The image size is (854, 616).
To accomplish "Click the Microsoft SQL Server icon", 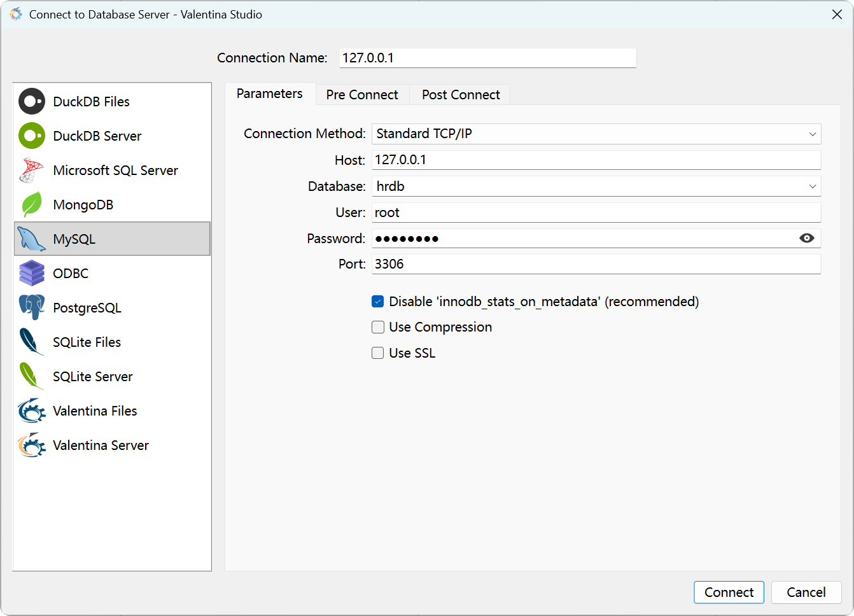I will [32, 170].
